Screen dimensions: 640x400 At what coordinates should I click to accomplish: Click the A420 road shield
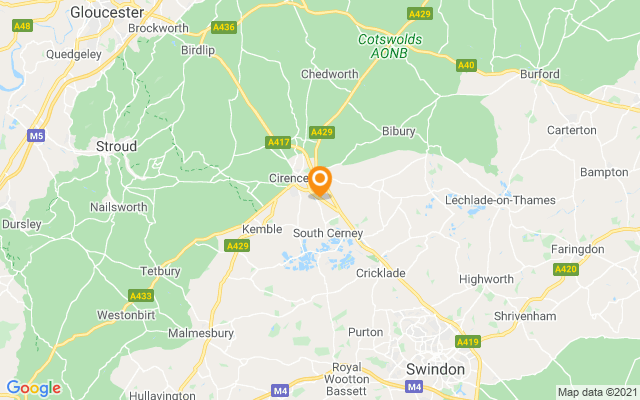tap(566, 269)
